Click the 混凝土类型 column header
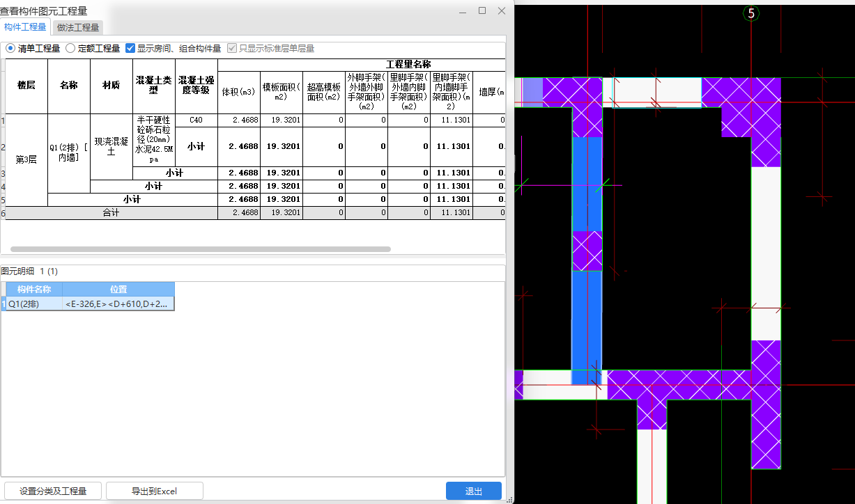855x504 pixels. [x=154, y=86]
